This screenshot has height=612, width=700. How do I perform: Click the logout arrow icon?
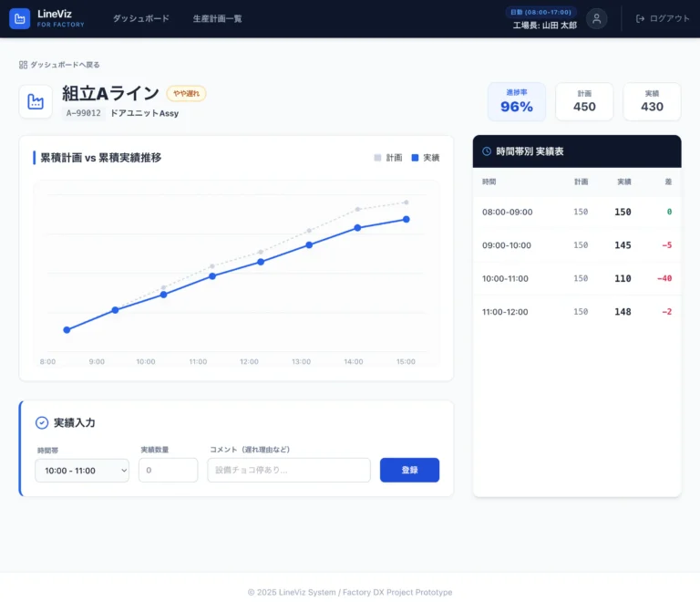[640, 18]
